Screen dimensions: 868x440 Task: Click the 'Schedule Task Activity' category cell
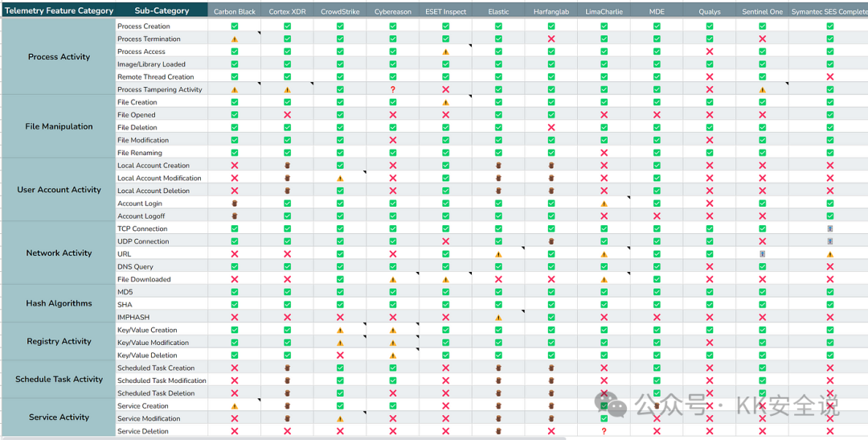click(x=59, y=380)
